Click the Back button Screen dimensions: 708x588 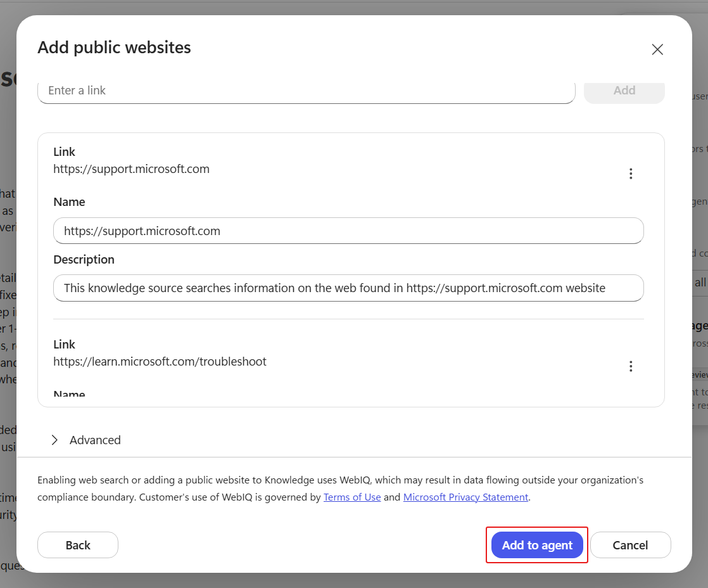78,545
